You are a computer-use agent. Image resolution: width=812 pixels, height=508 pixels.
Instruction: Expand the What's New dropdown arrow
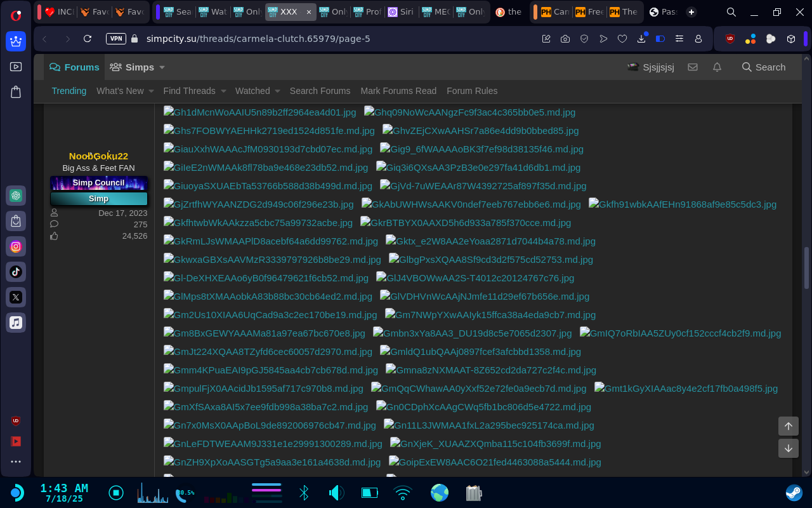tap(151, 91)
